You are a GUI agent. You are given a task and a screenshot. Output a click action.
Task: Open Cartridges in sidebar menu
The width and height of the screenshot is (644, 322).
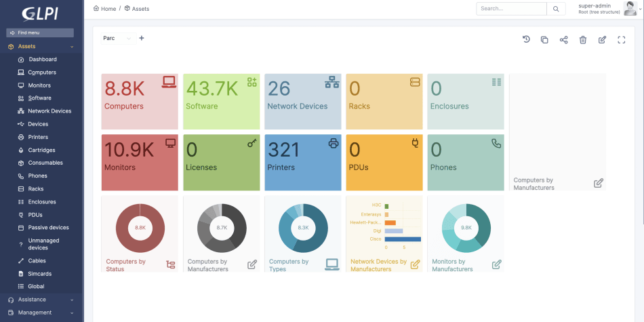tap(41, 150)
